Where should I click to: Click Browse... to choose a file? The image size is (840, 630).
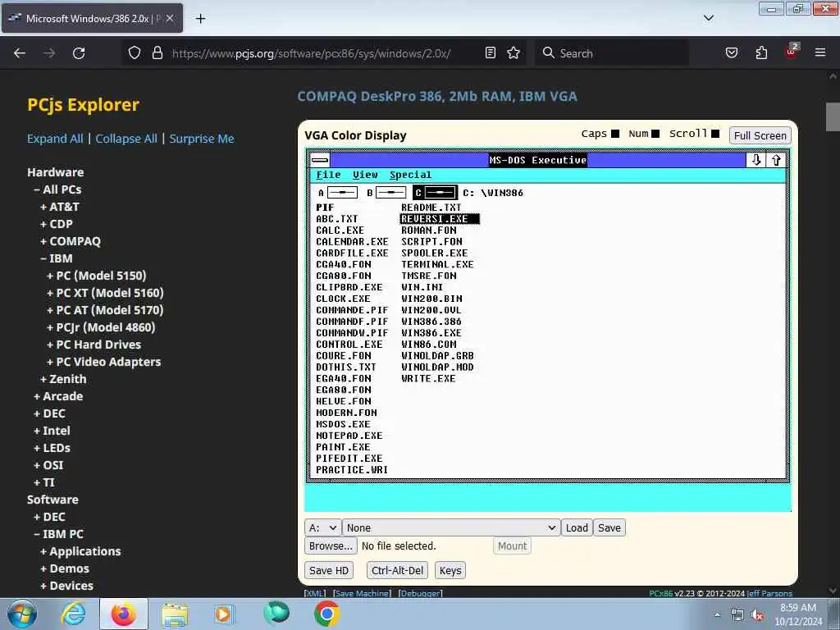pyautogui.click(x=331, y=546)
